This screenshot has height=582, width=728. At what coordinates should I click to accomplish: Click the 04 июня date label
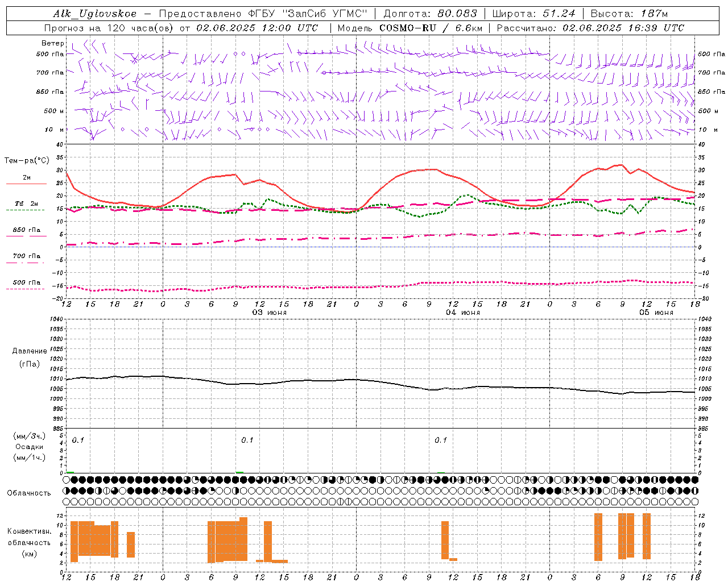click(x=463, y=312)
